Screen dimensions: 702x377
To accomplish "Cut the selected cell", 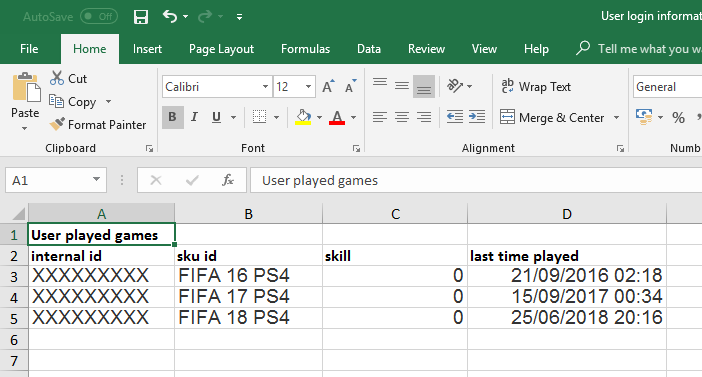I will click(68, 78).
